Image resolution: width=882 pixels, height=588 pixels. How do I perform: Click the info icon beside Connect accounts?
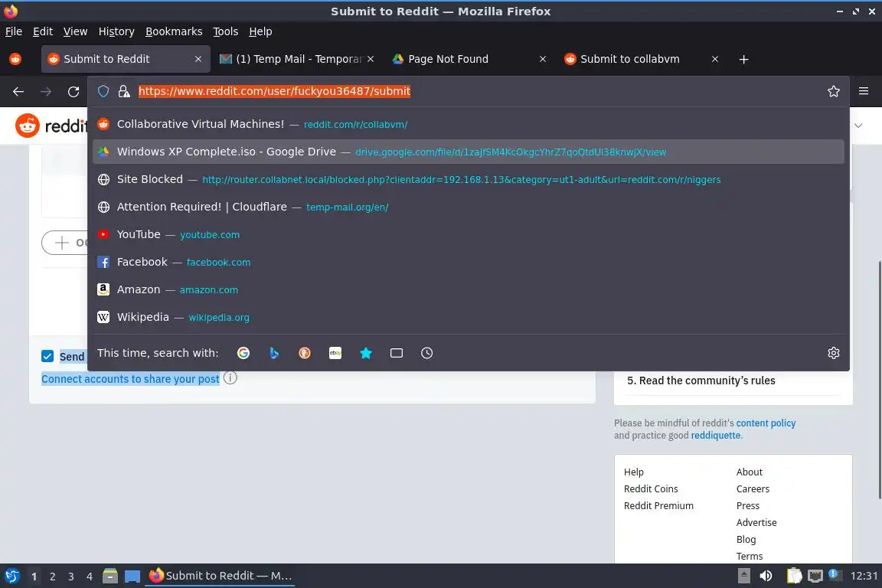click(230, 377)
